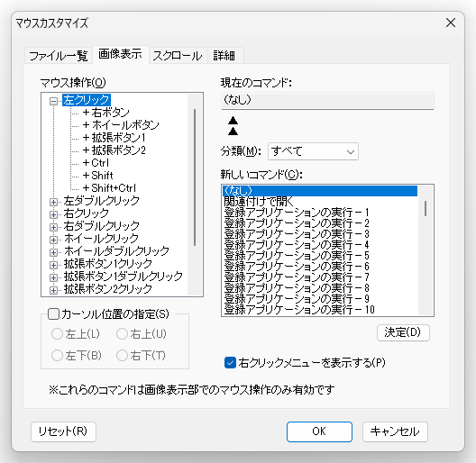This screenshot has width=476, height=463.
Task: Select 登録アプリケーションの実行 - 5
Action: 320,256
